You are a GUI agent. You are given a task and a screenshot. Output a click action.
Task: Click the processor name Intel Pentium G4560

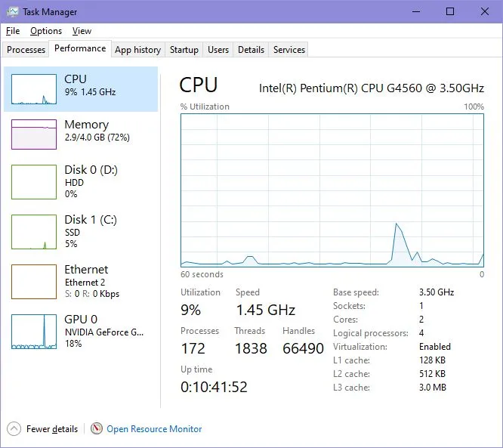pos(372,88)
